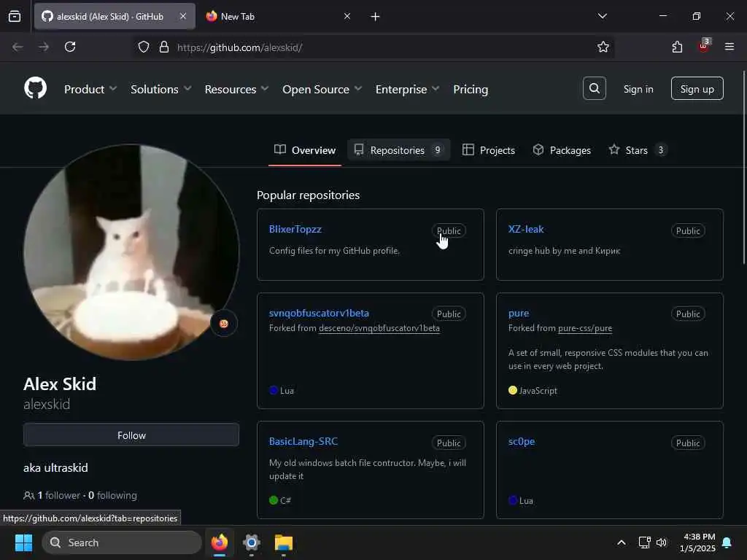Open a new tab with the plus button
The width and height of the screenshot is (747, 560).
tap(375, 17)
